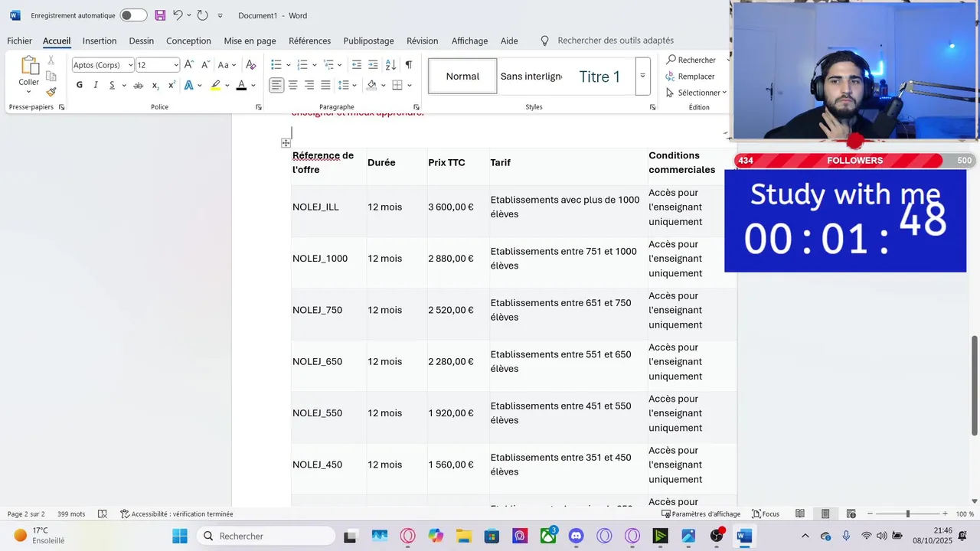
Task: Toggle subscript x₂ formatting
Action: tap(155, 85)
